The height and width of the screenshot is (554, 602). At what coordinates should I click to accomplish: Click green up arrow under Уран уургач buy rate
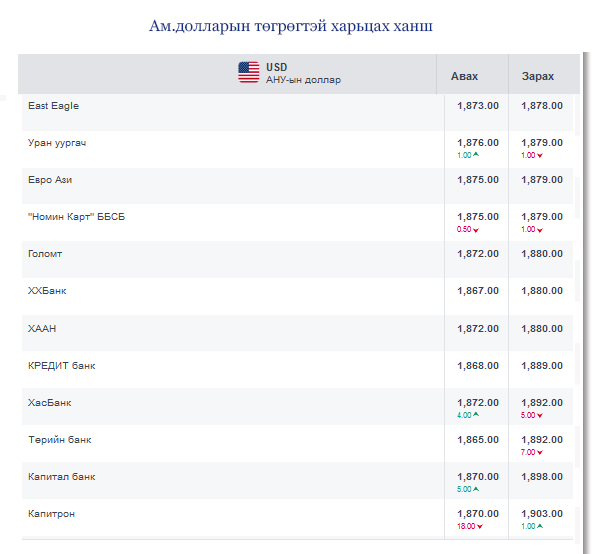tap(476, 155)
